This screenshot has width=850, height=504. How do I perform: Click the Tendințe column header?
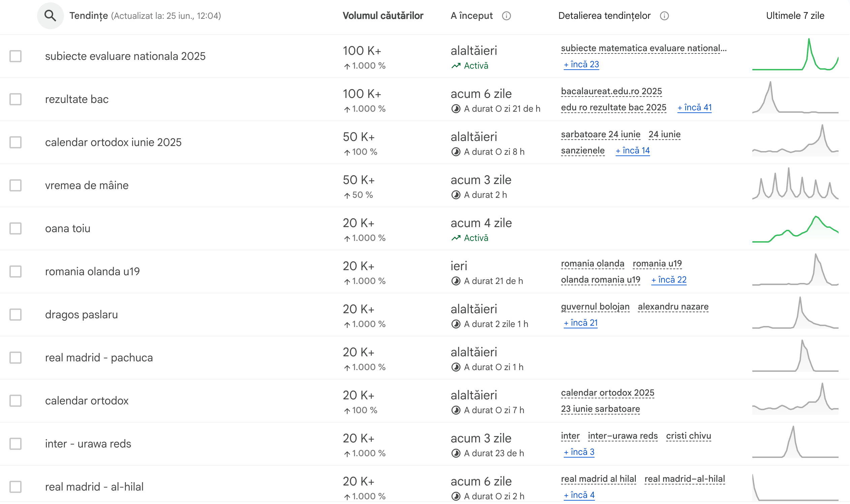pos(89,15)
